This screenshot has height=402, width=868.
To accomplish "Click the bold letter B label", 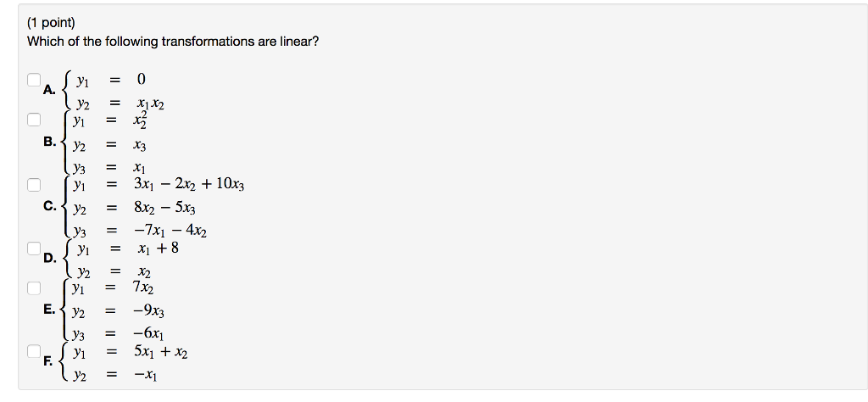I will point(50,142).
